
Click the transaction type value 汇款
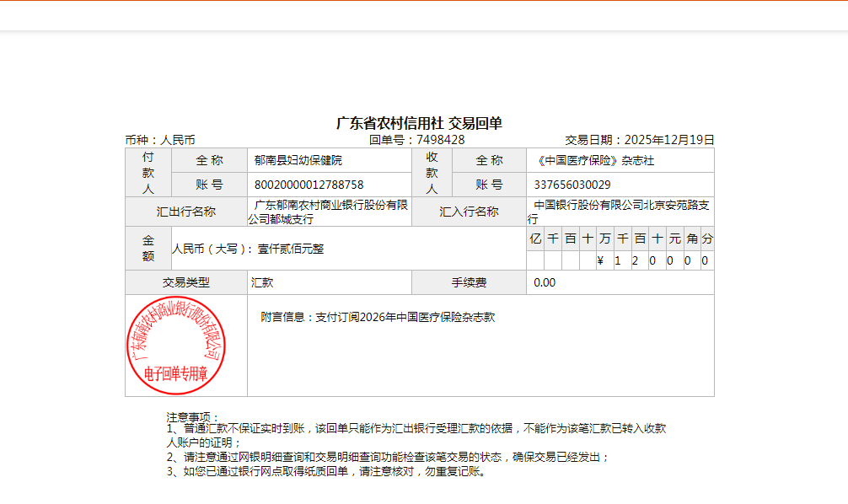pyautogui.click(x=262, y=283)
